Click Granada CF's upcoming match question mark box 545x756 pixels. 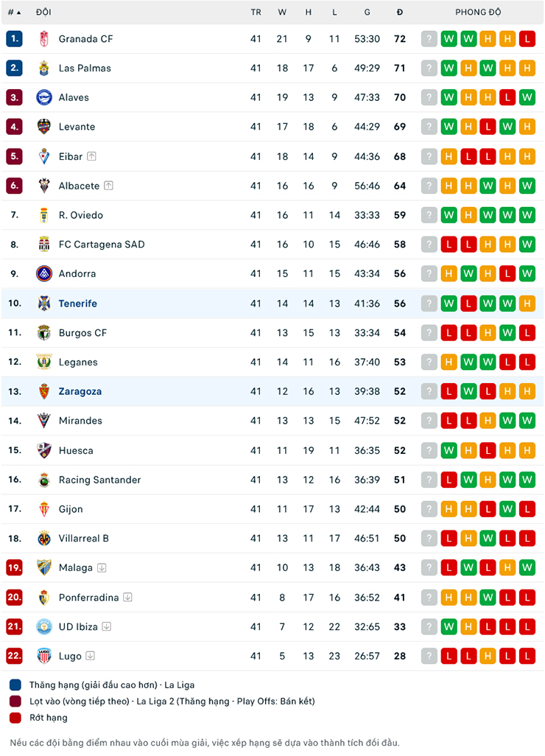(x=429, y=38)
